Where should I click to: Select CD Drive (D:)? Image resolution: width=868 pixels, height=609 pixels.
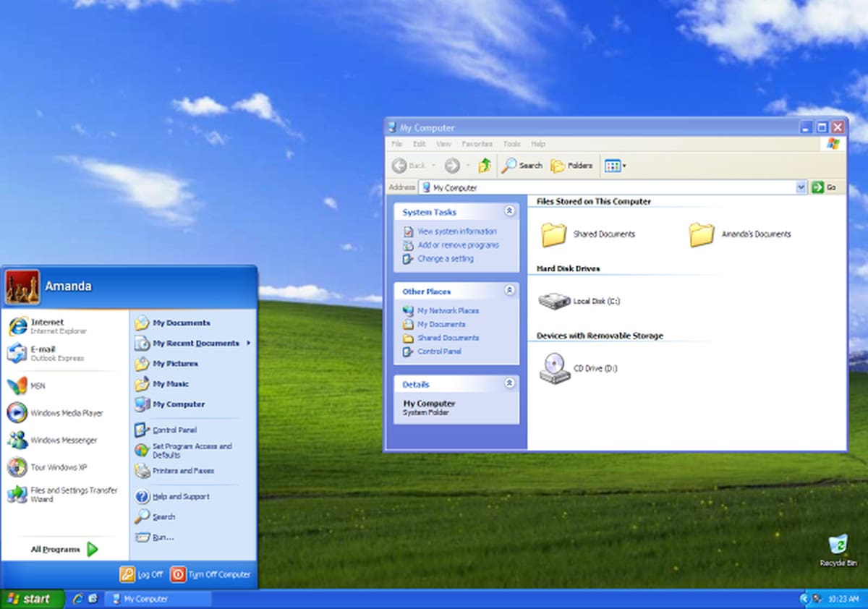(x=579, y=368)
